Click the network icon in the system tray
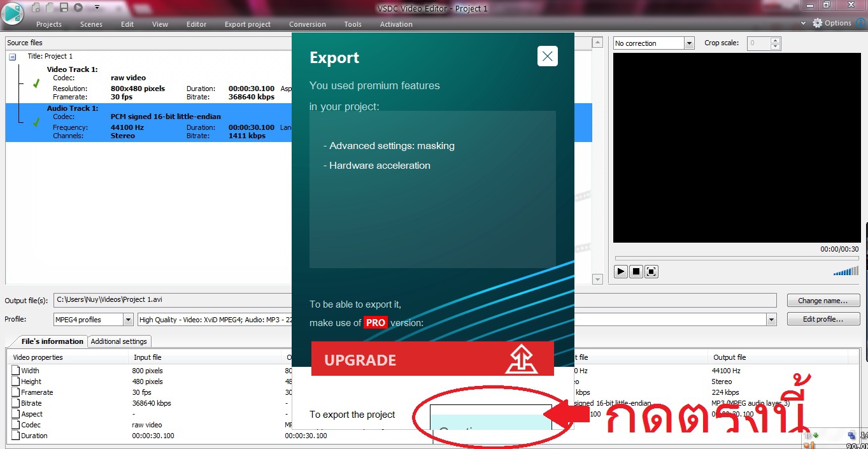 pos(851,436)
